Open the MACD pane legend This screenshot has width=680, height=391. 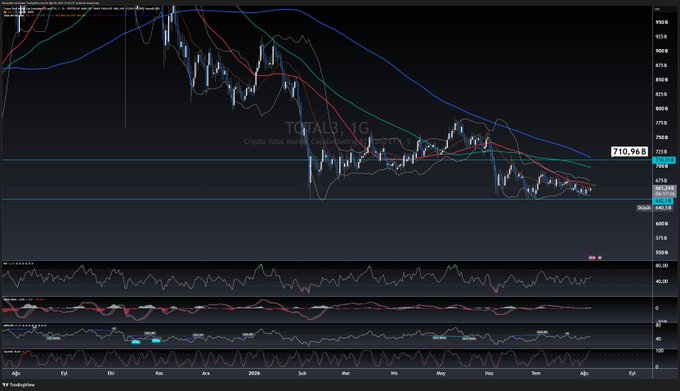(24, 300)
